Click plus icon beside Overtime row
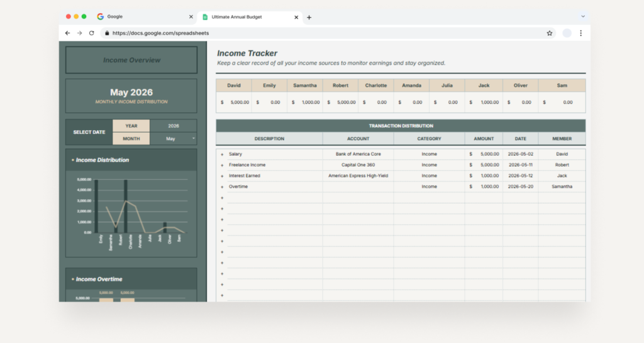644x343 pixels. click(x=222, y=187)
